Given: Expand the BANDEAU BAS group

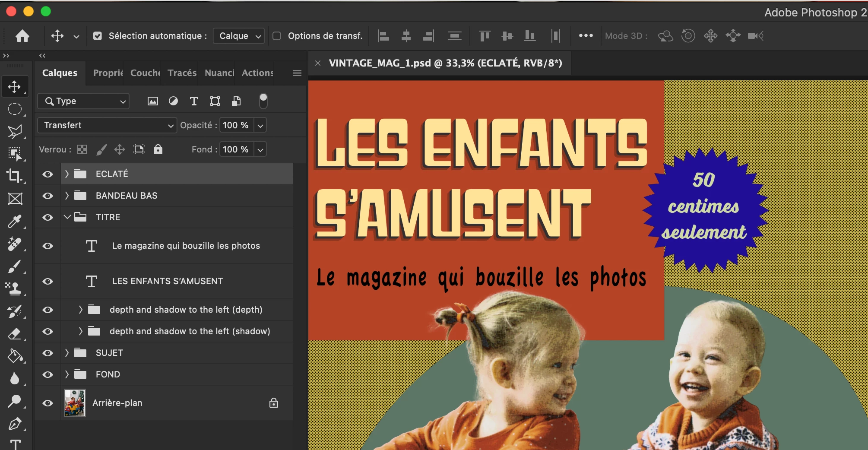Looking at the screenshot, I should click(x=67, y=196).
